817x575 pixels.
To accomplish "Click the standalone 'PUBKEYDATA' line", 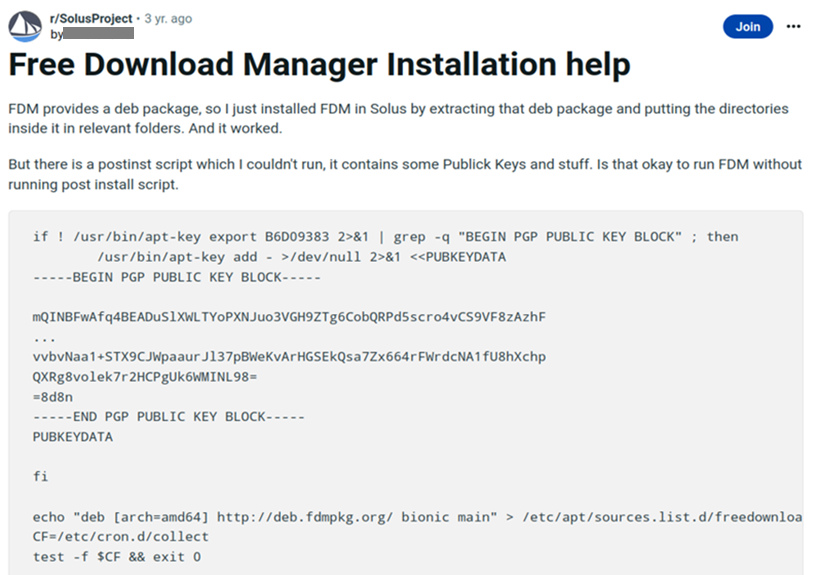I will [72, 436].
